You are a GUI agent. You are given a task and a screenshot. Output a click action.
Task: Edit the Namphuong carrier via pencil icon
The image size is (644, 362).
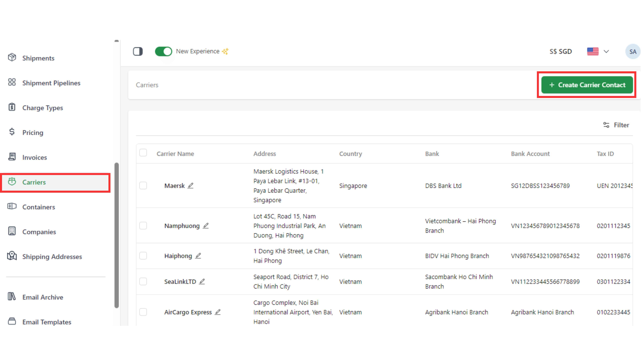pyautogui.click(x=206, y=226)
